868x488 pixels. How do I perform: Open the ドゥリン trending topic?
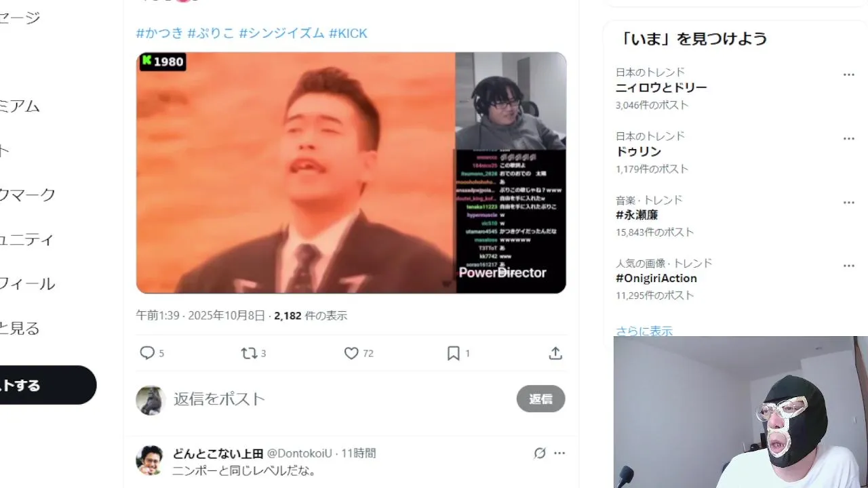click(x=638, y=151)
